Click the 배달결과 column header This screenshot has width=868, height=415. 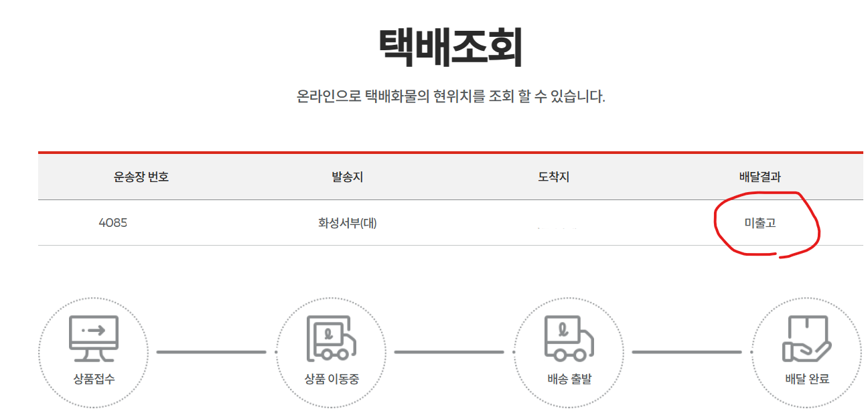(759, 177)
